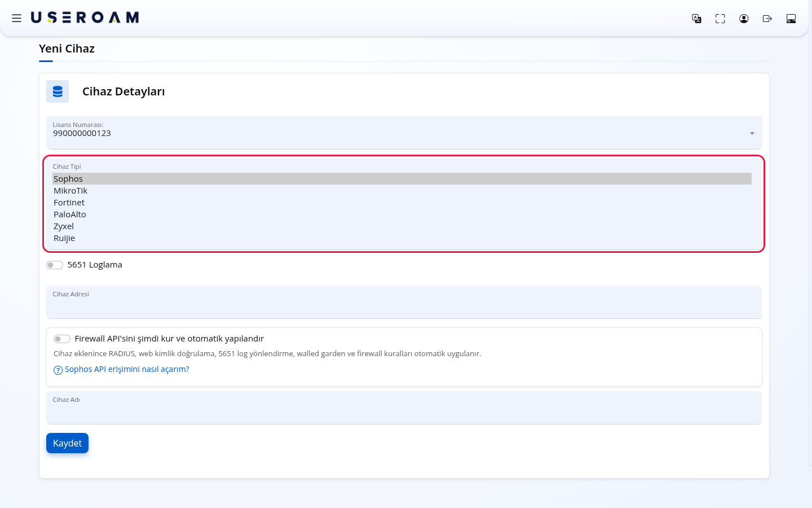812x508 pixels.
Task: Click the Yeni Cihaz page title
Action: tap(67, 49)
